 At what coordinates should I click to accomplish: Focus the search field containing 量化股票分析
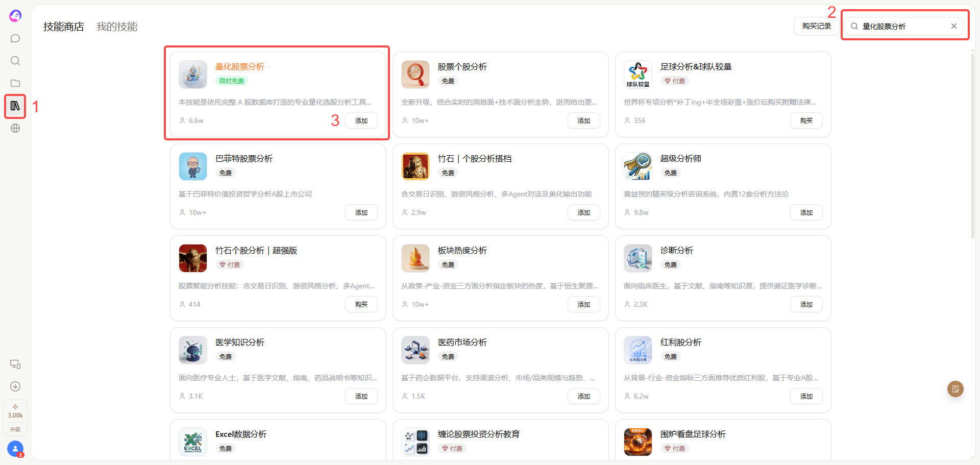[903, 26]
